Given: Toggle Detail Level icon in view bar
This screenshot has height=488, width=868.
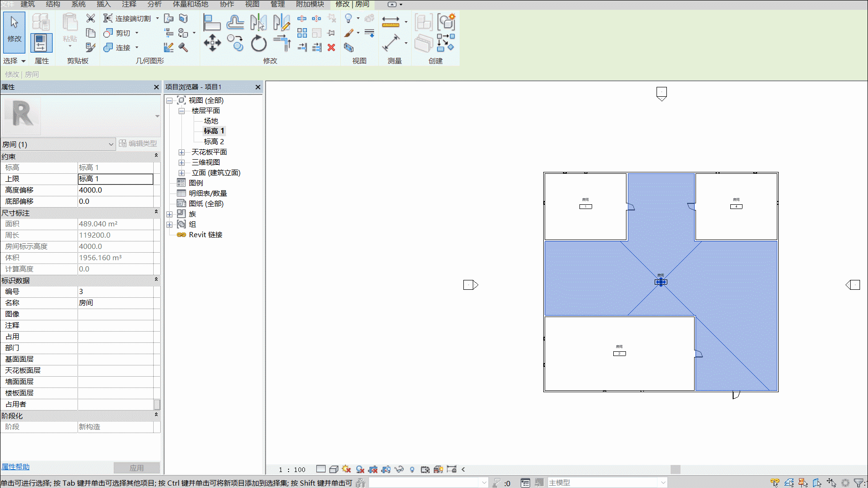Looking at the screenshot, I should click(321, 469).
